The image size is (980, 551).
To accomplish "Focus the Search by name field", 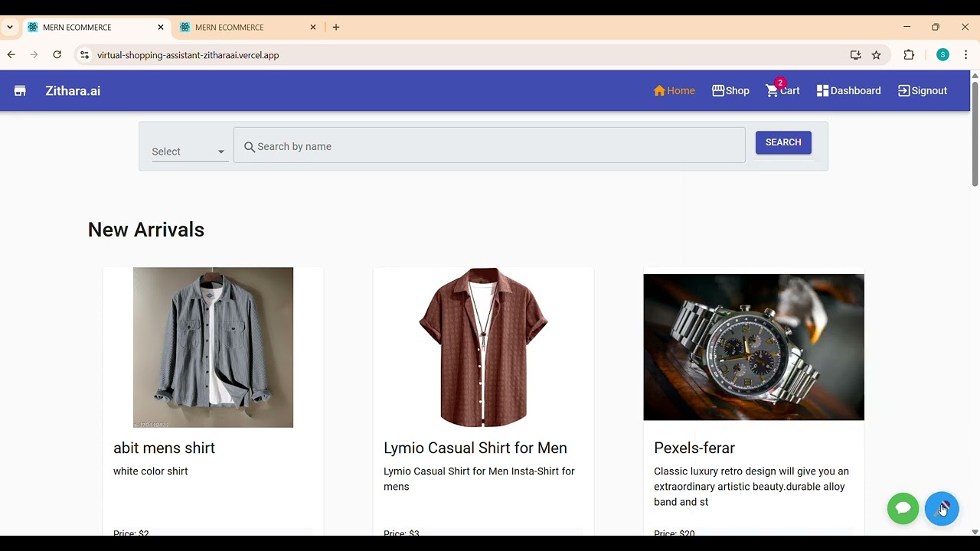I will pyautogui.click(x=489, y=145).
